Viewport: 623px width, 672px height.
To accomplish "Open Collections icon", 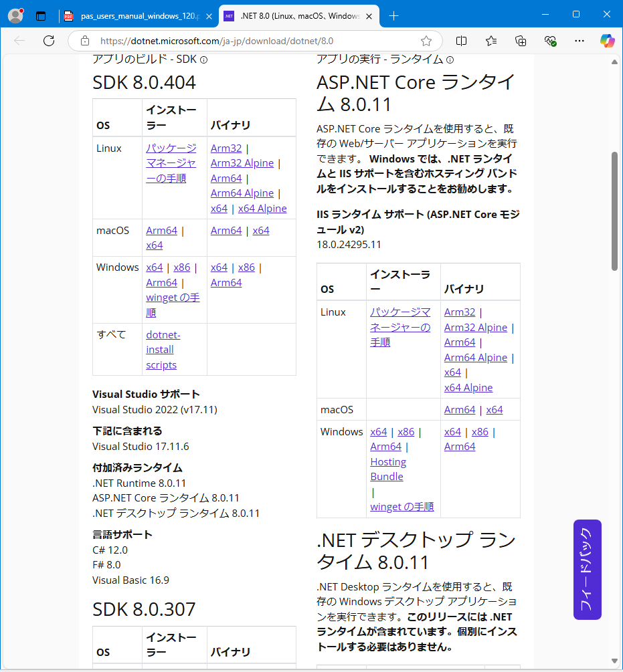I will click(x=521, y=41).
